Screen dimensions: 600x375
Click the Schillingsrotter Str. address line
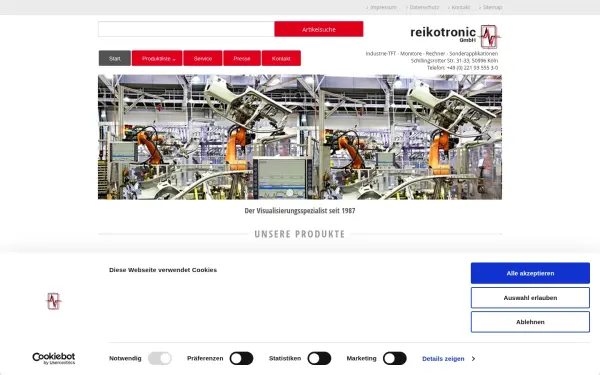point(455,60)
